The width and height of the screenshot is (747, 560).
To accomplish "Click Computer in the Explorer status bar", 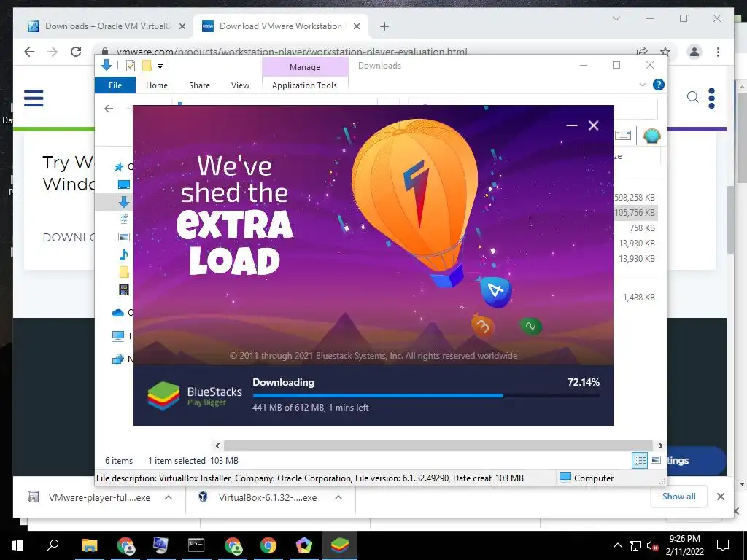I will click(587, 478).
